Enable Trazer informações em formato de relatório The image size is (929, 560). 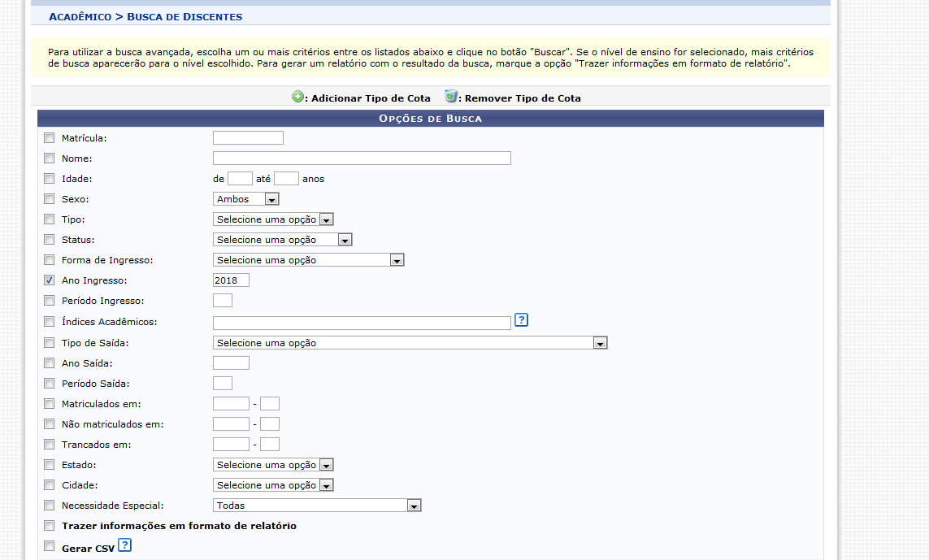coord(50,526)
